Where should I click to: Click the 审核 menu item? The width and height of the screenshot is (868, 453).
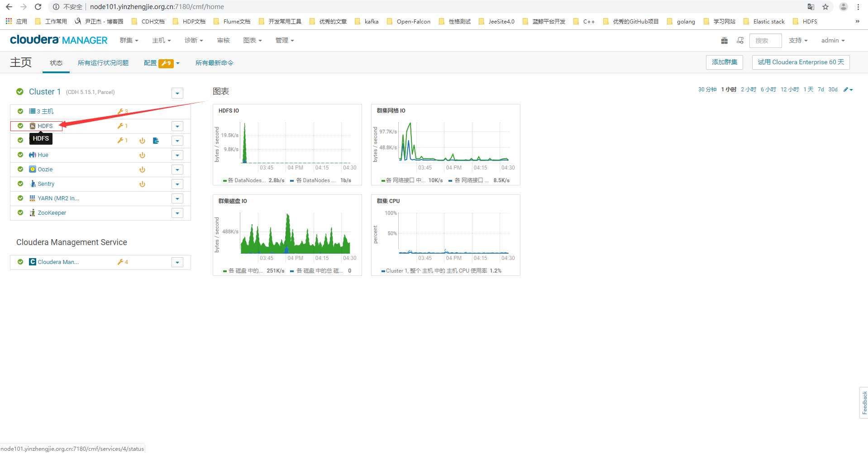[224, 40]
